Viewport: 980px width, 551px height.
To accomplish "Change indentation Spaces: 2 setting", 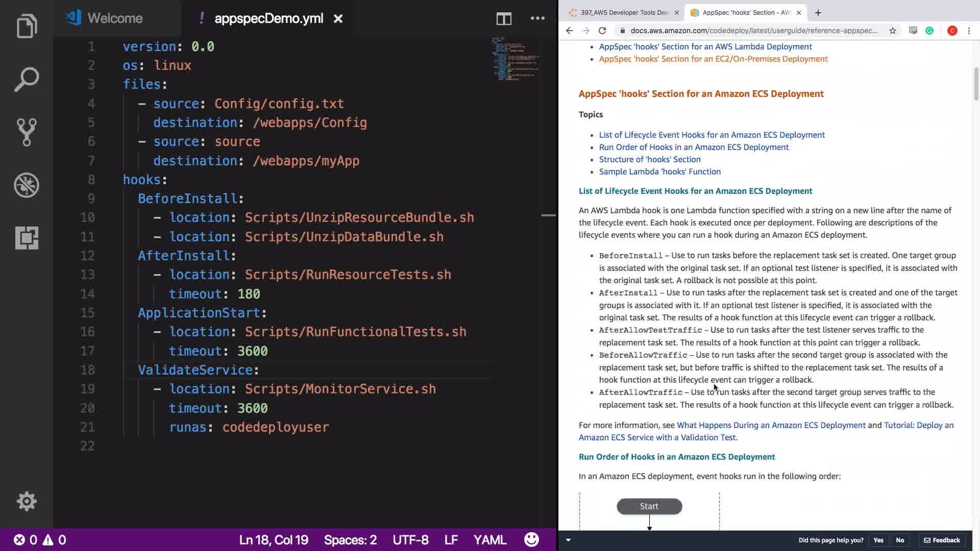I will [x=350, y=540].
